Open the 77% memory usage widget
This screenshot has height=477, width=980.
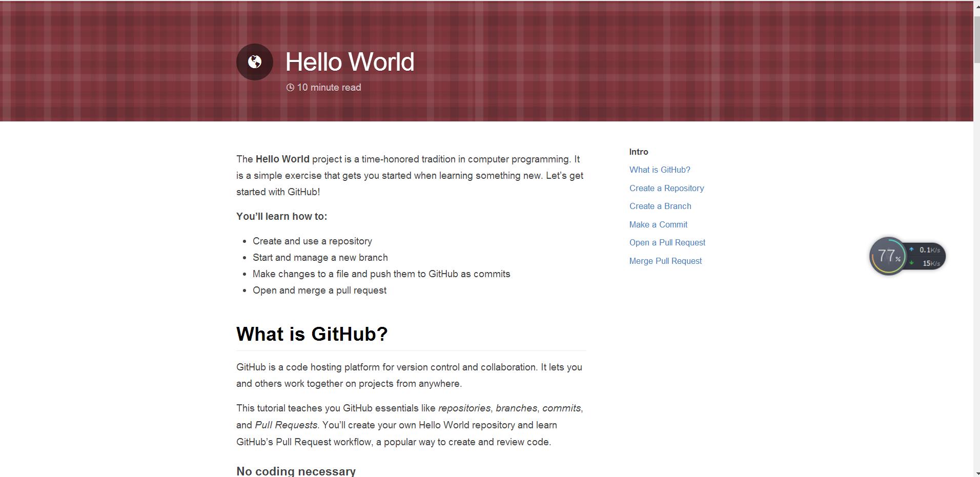888,256
